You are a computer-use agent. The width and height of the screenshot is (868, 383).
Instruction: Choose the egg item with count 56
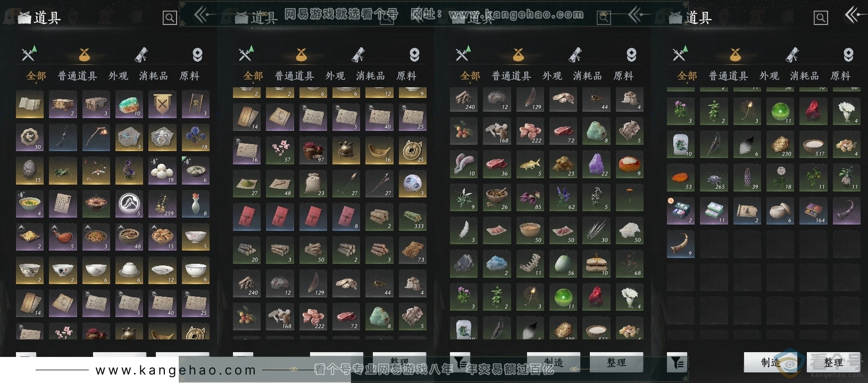(563, 264)
